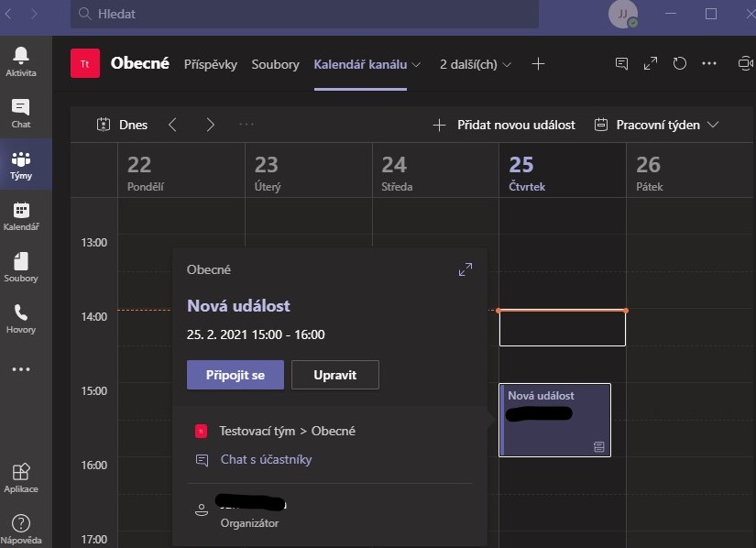Click meeting notes icon on event block
This screenshot has height=548, width=756.
[598, 447]
